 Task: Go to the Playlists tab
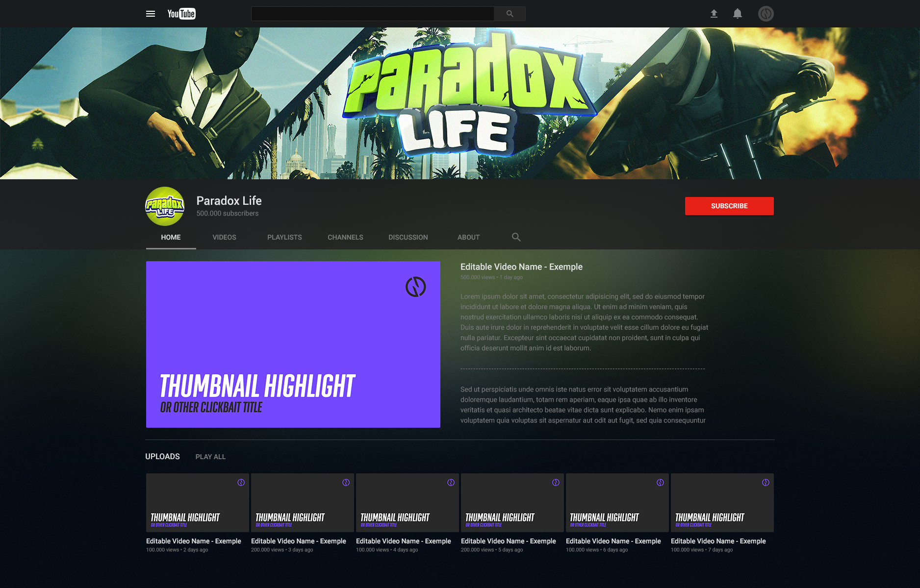click(284, 237)
